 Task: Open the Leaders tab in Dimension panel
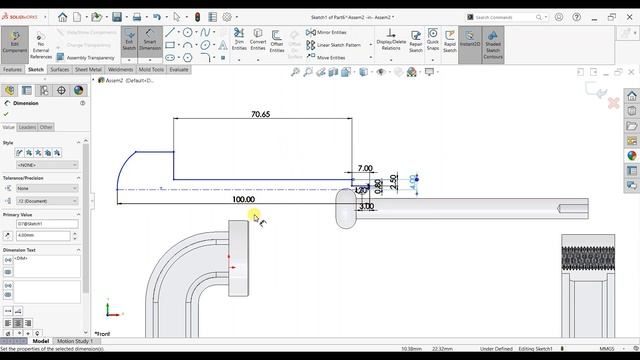point(27,127)
